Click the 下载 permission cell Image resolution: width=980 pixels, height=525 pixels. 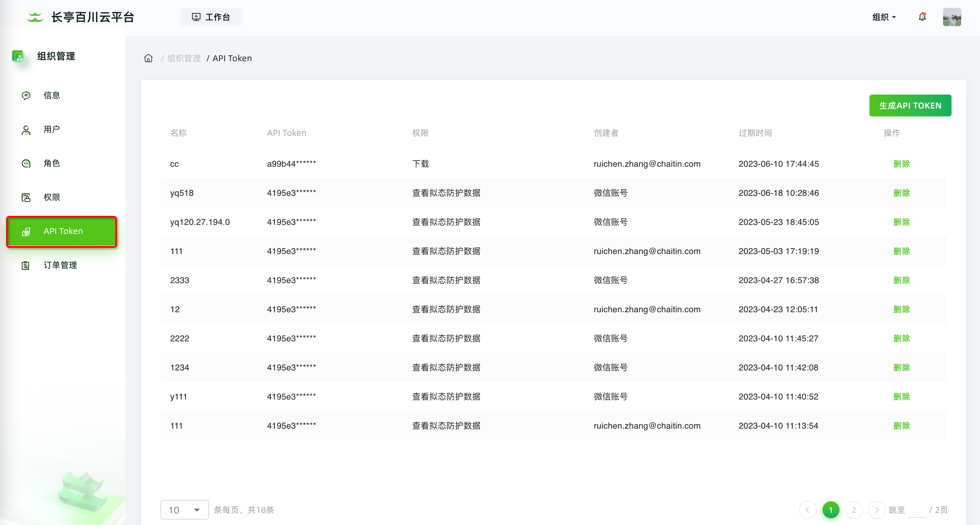(420, 164)
